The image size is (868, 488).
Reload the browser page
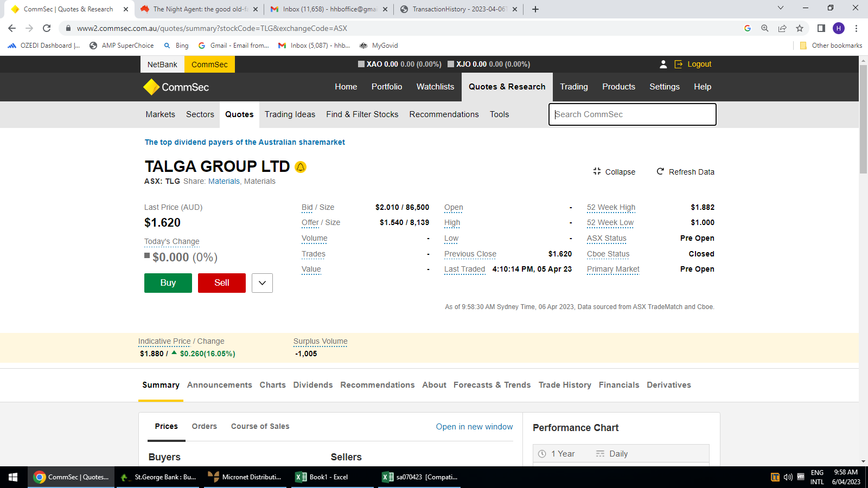[x=47, y=28]
